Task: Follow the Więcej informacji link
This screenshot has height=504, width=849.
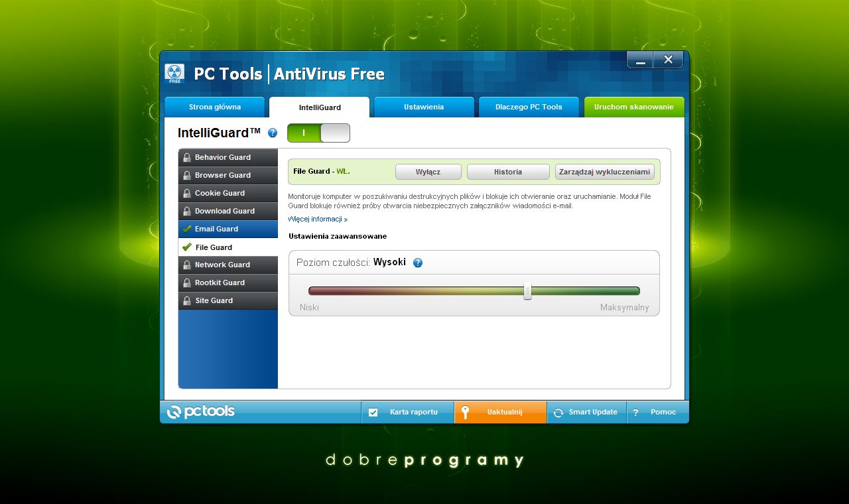Action: [x=318, y=219]
